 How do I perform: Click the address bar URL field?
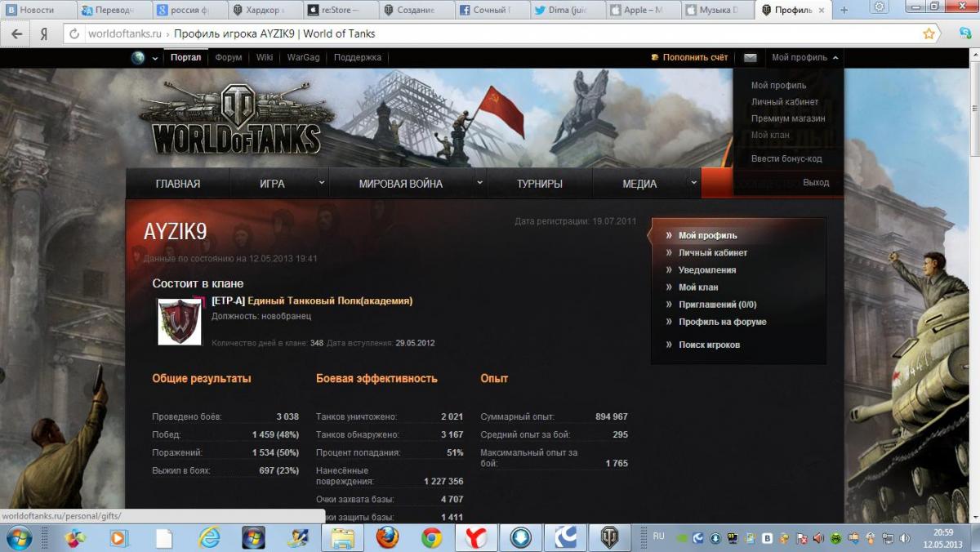tap(498, 34)
